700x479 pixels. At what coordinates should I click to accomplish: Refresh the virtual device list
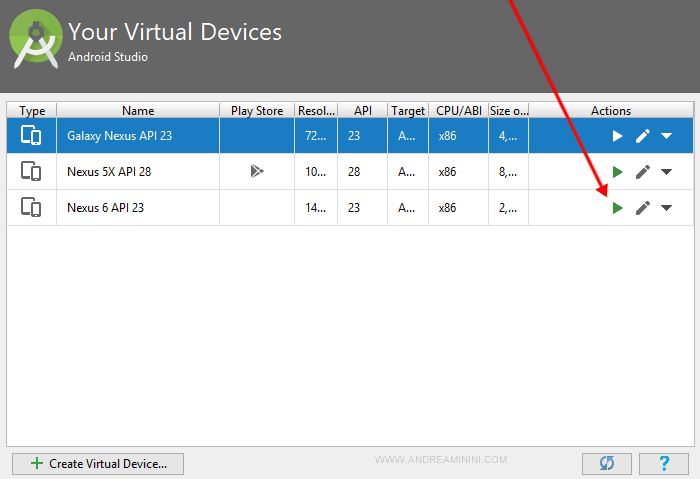click(x=607, y=464)
